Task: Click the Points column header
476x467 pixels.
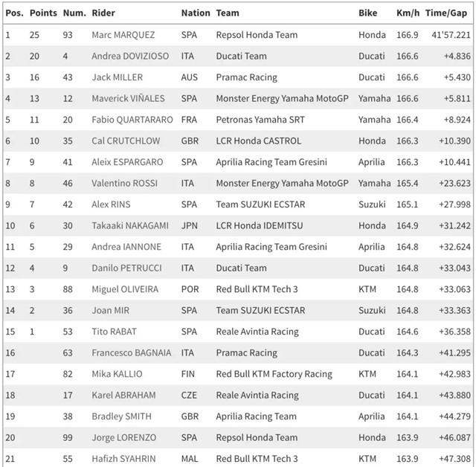Action: click(x=42, y=13)
